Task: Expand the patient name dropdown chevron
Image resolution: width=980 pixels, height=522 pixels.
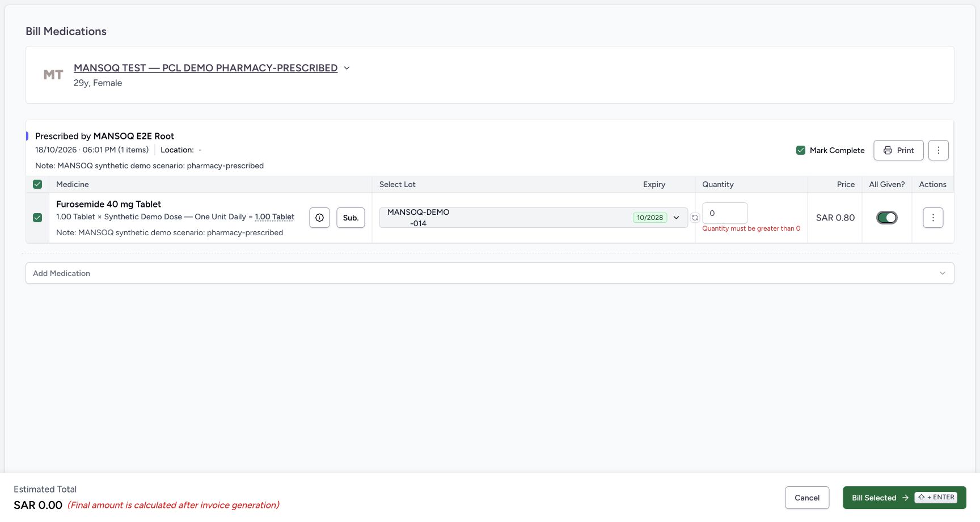Action: (347, 68)
